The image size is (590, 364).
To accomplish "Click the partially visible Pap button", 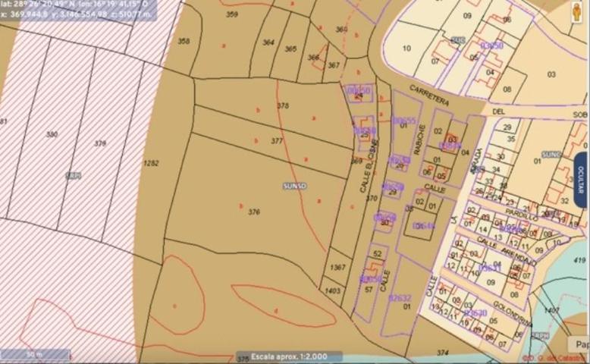I will [x=581, y=344].
